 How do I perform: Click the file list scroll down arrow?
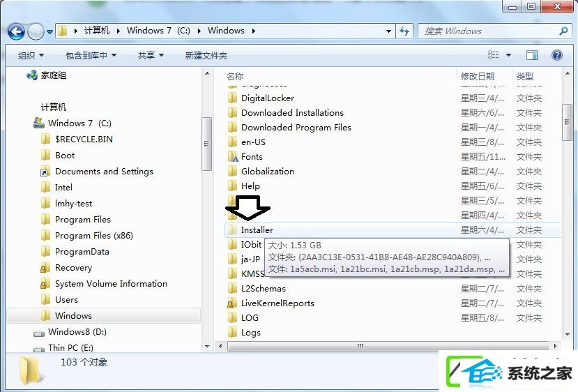[x=568, y=335]
